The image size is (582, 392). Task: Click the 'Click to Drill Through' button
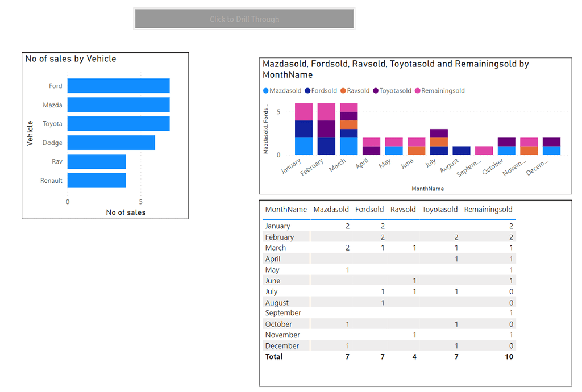pos(244,19)
